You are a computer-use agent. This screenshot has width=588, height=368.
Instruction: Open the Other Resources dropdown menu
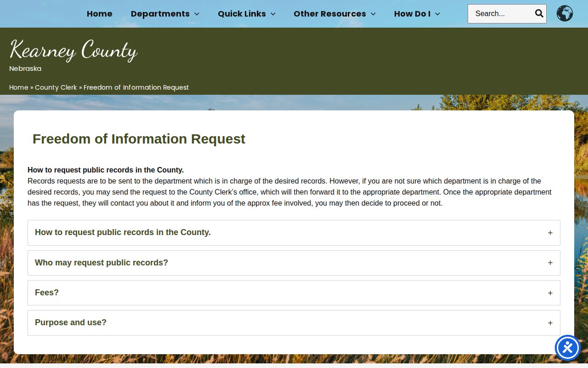tap(334, 14)
